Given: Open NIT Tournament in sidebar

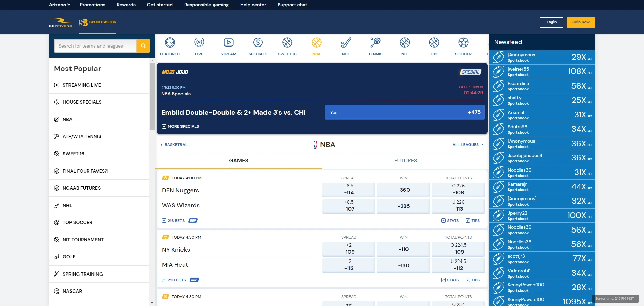Looking at the screenshot, I should point(99,240).
